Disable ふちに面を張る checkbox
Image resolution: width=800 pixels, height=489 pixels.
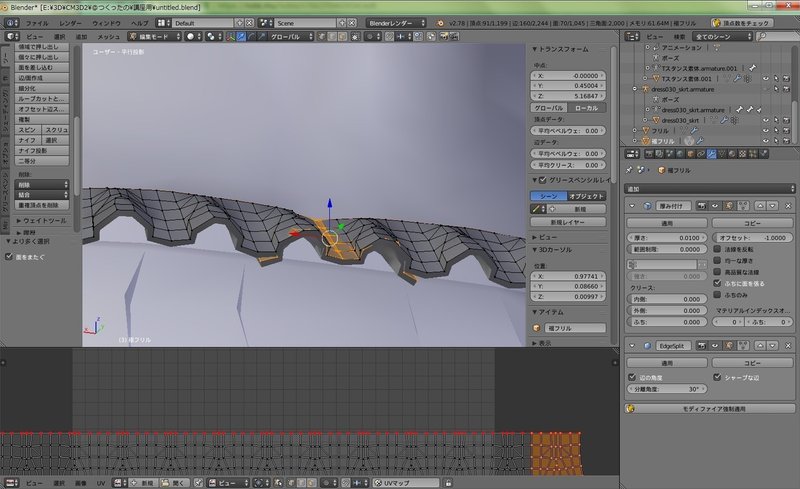[717, 283]
